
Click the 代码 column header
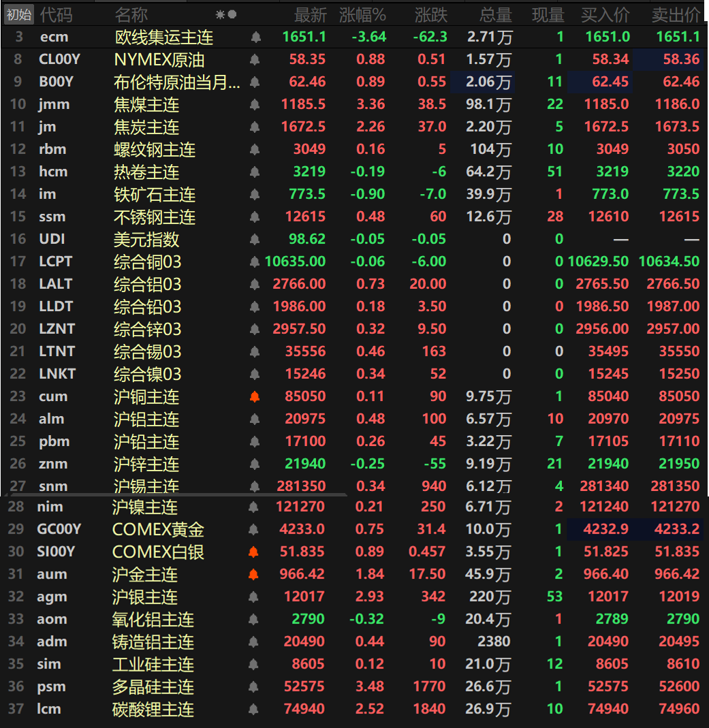click(56, 14)
